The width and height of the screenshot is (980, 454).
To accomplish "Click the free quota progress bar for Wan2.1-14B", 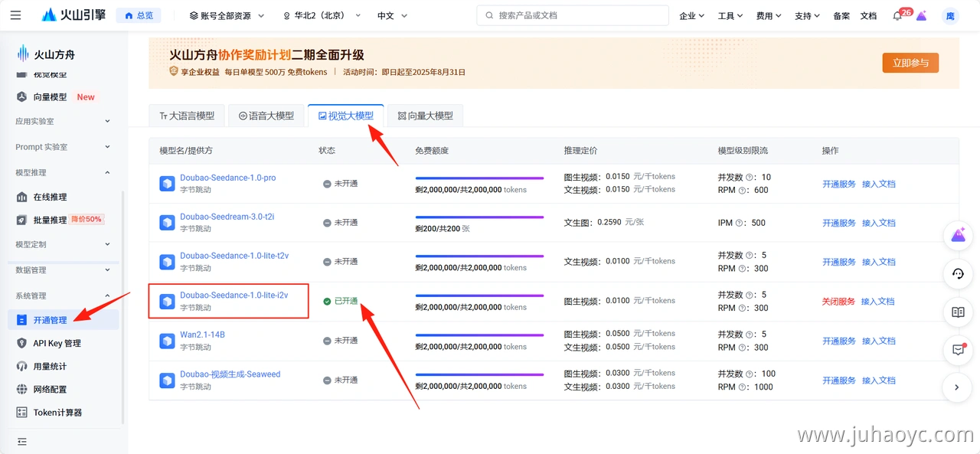I will (479, 335).
